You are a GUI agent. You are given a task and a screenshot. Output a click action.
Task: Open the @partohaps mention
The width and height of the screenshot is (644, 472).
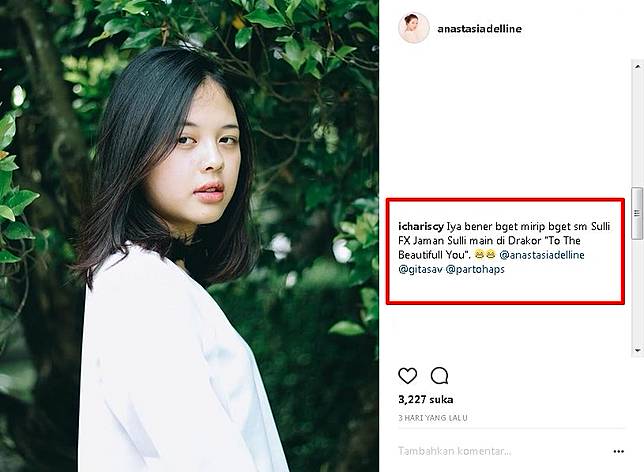pyautogui.click(x=475, y=270)
